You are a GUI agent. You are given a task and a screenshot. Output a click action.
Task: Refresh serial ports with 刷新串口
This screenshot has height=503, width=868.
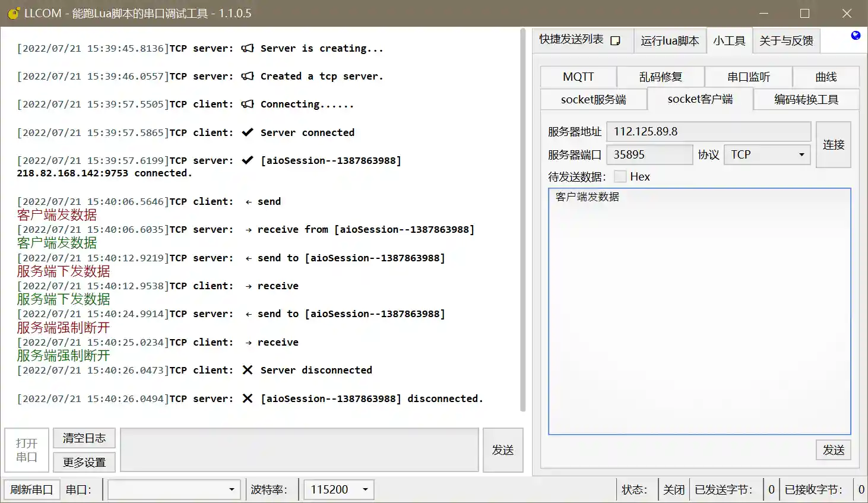pos(31,489)
